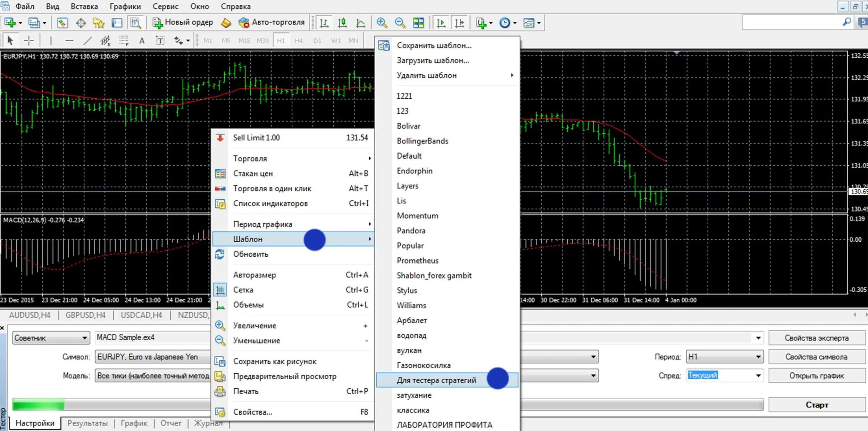Click the zoom in magnifier icon

point(382,23)
